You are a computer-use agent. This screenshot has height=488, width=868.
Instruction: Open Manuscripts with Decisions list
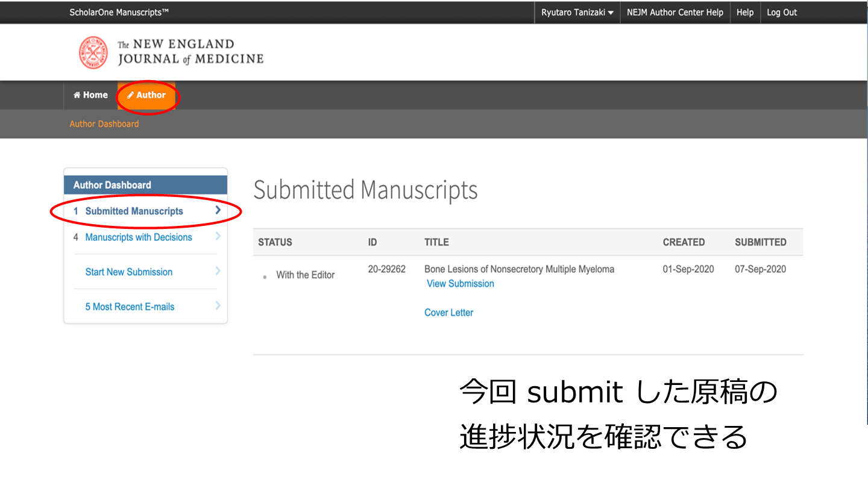pyautogui.click(x=139, y=237)
